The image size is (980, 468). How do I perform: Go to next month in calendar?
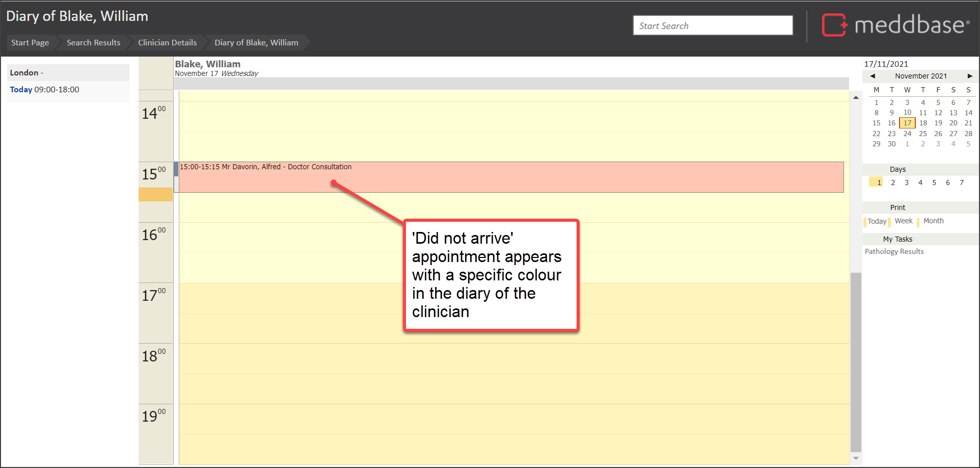tap(970, 76)
